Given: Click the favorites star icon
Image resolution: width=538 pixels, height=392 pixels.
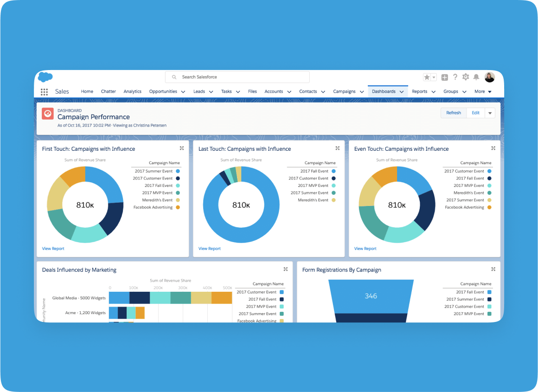Looking at the screenshot, I should click(427, 77).
